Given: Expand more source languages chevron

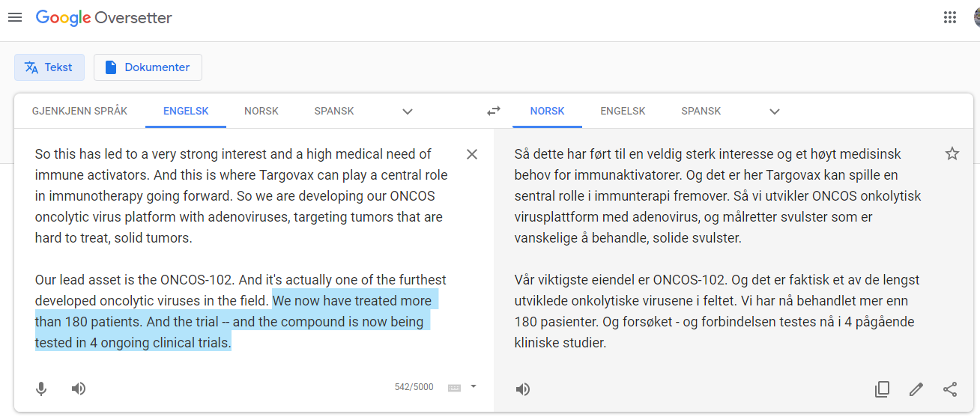Looking at the screenshot, I should [408, 112].
